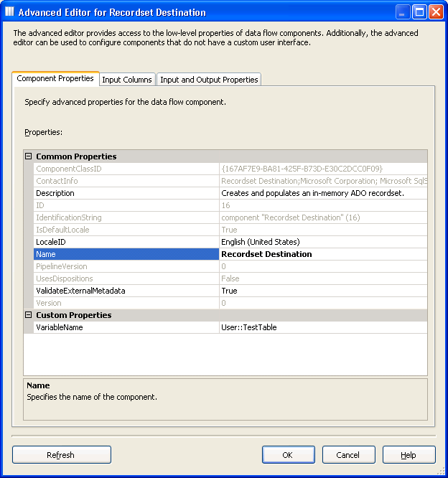Screen dimensions: 448x478
Task: Maximize the Advanced Editor window
Action: point(420,11)
